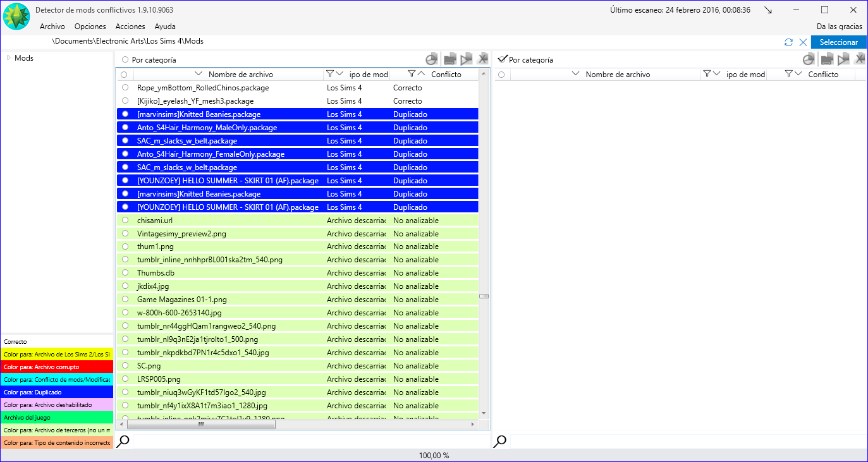Screen dimensions: 868x462
Task: Click red Archivo corrupto color swatch
Action: (57, 367)
